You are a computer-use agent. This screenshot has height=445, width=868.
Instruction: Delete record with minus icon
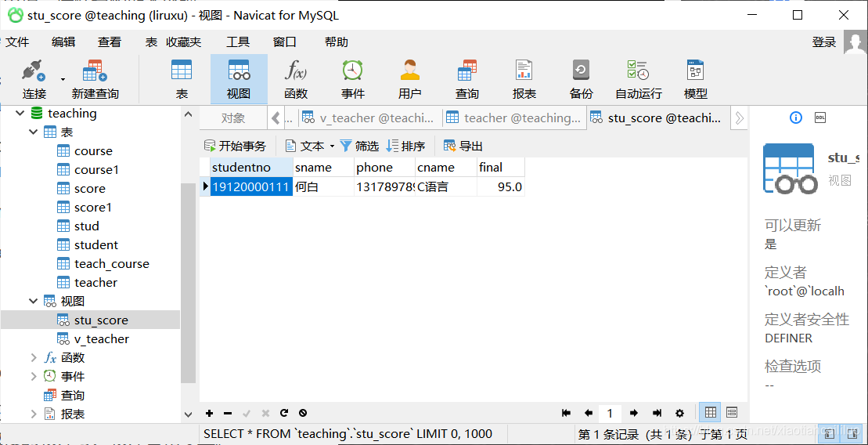click(x=228, y=413)
